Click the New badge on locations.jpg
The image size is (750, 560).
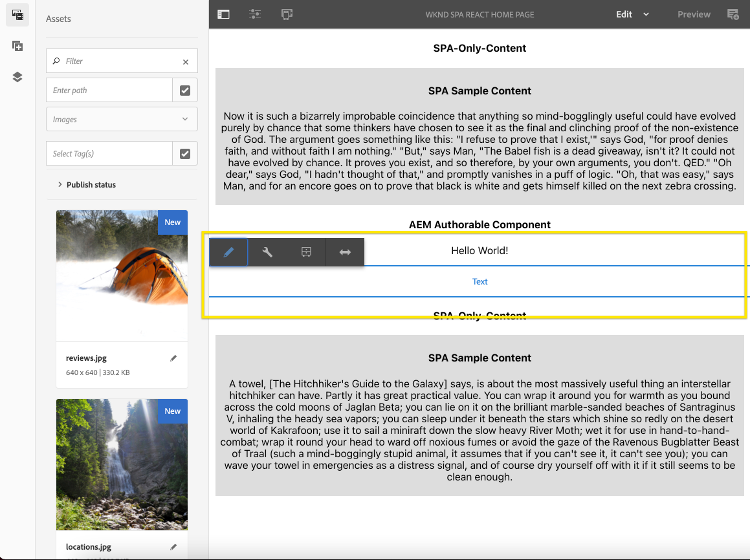point(173,411)
